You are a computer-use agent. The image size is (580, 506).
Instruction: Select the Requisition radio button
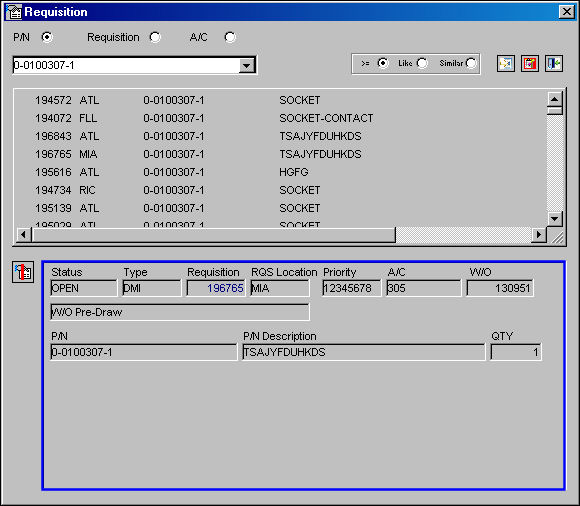pyautogui.click(x=155, y=37)
